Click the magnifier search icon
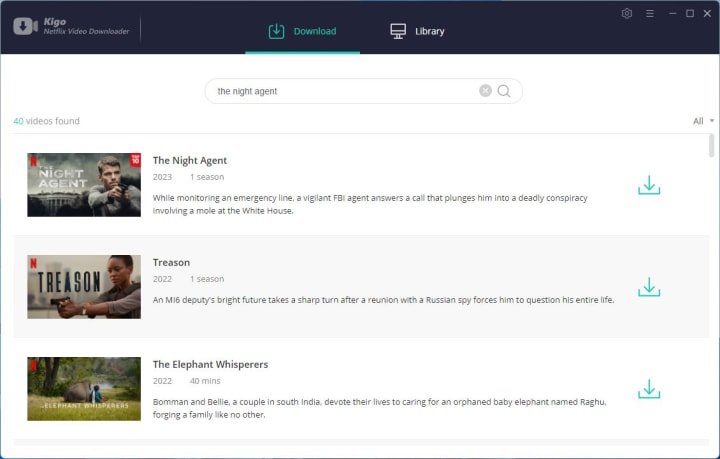This screenshot has width=720, height=459. pos(504,91)
